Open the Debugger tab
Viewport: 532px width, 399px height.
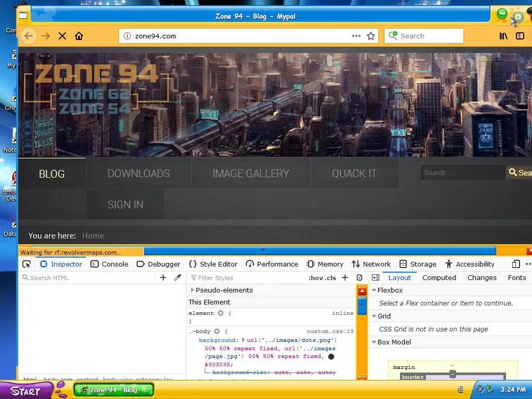158,264
